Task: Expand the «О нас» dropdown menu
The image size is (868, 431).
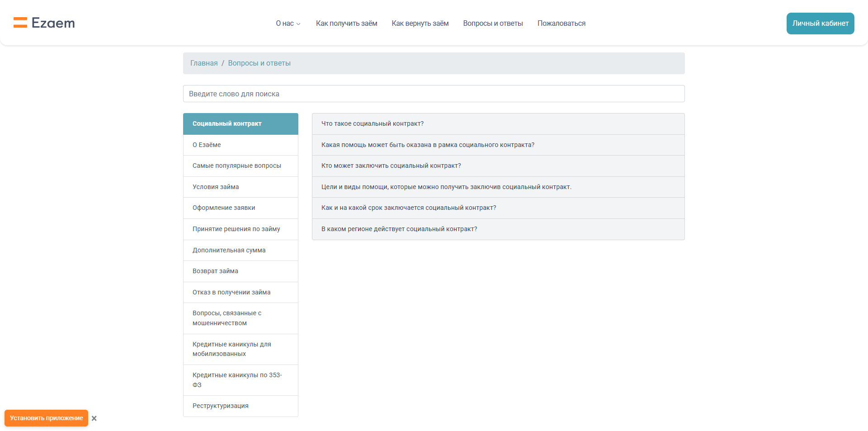Action: pos(288,24)
